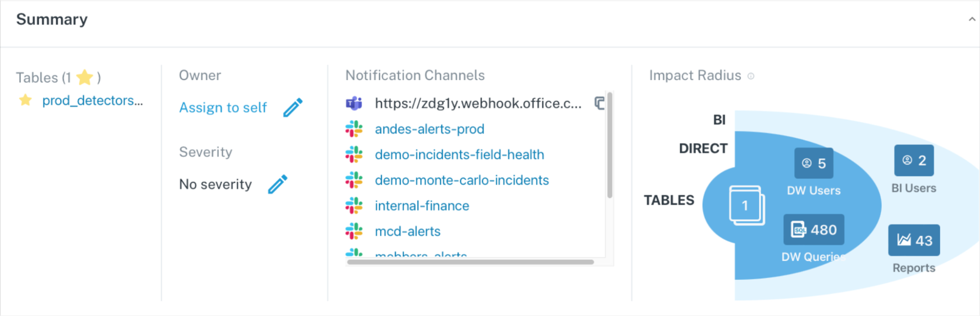The width and height of the screenshot is (980, 316).
Task: Open the demo-monte-carlo-incidents channel
Action: [462, 180]
